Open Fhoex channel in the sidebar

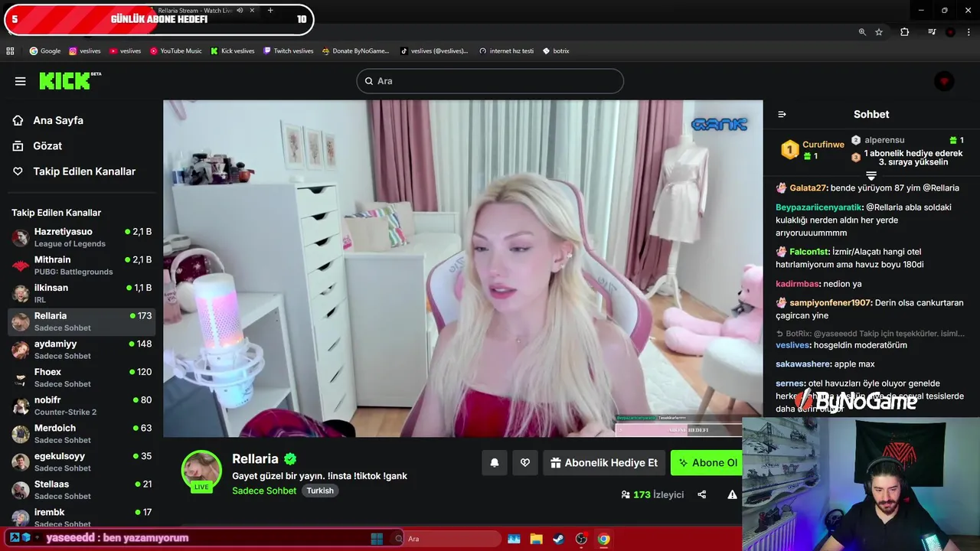[82, 377]
